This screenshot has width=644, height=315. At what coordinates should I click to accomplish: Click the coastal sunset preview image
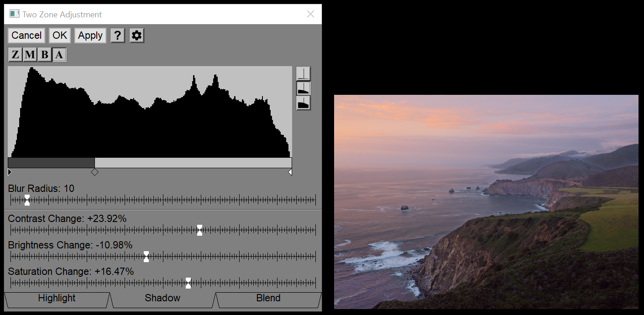coord(486,202)
